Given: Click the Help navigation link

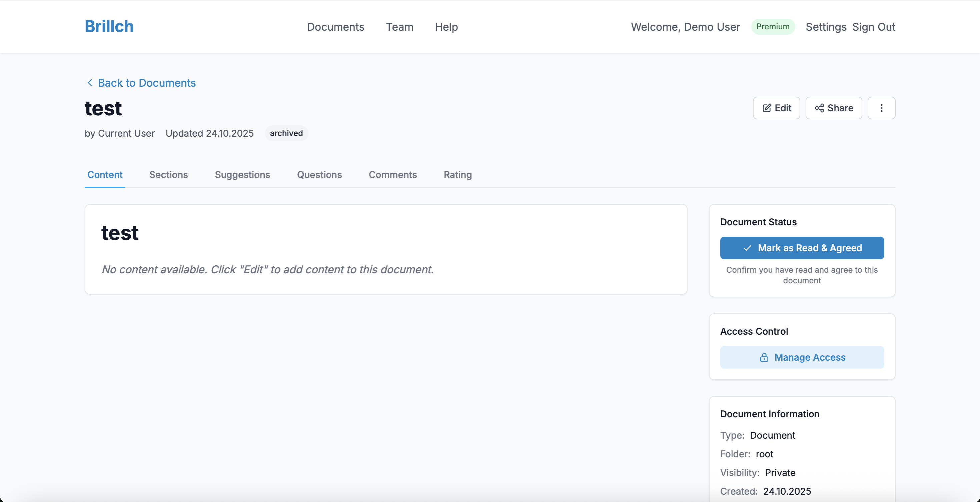Looking at the screenshot, I should [446, 27].
